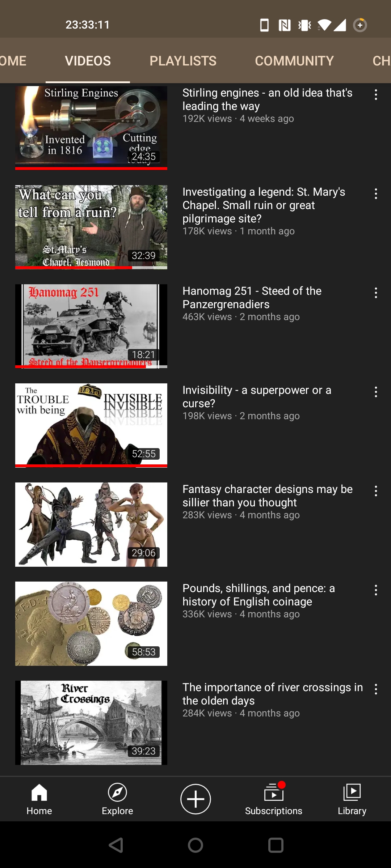Tap red watch progress bar on Hanomag thumbnail

pos(80,367)
